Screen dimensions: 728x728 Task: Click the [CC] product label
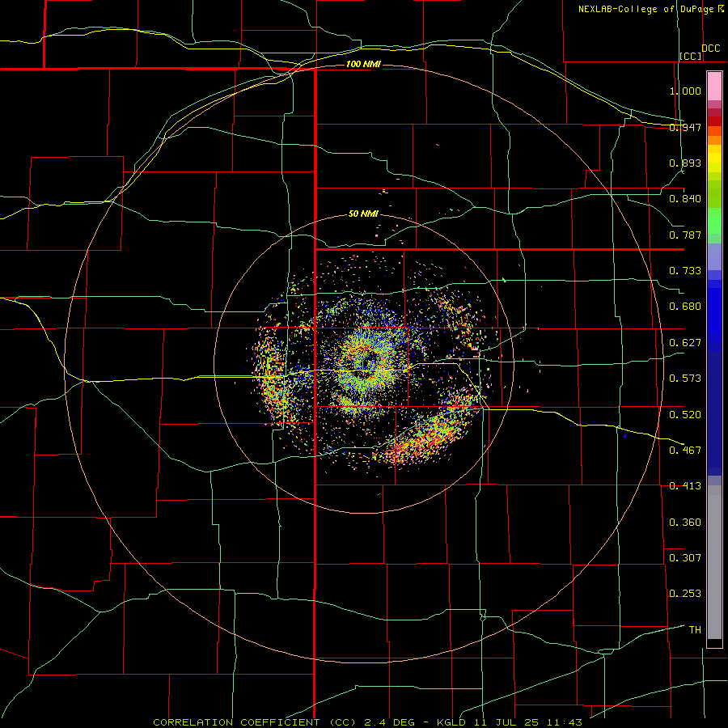tap(691, 57)
